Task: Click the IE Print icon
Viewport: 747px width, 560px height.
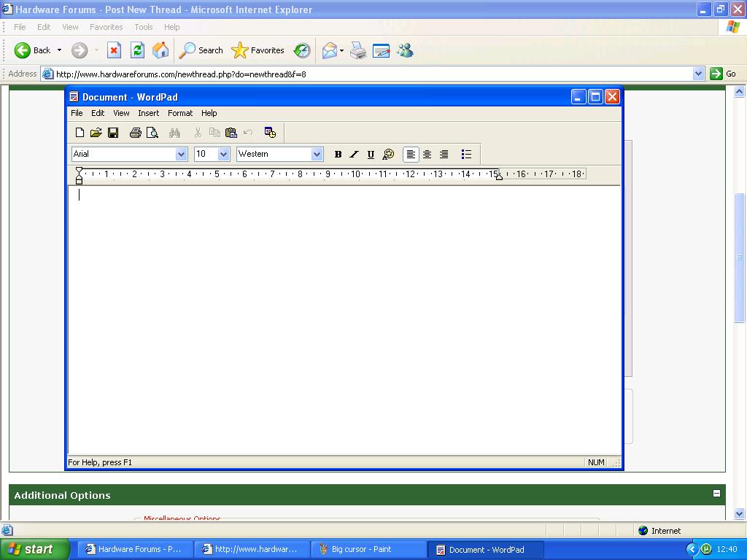Action: pyautogui.click(x=358, y=50)
